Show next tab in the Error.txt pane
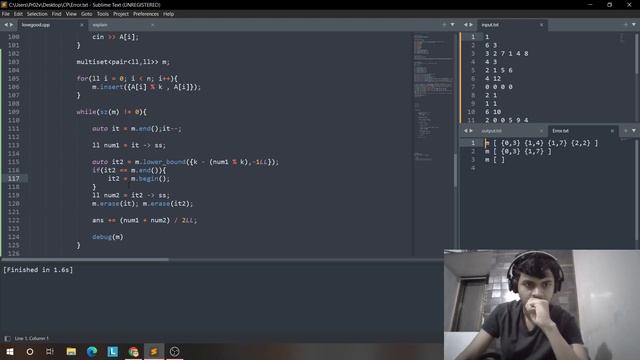Viewport: 640px width, 360px height. coord(471,131)
